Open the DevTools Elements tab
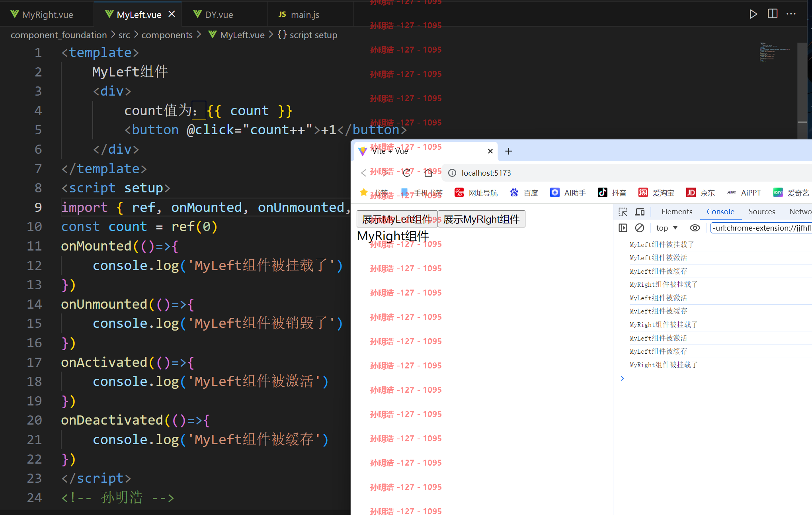This screenshot has height=515, width=812. click(677, 212)
